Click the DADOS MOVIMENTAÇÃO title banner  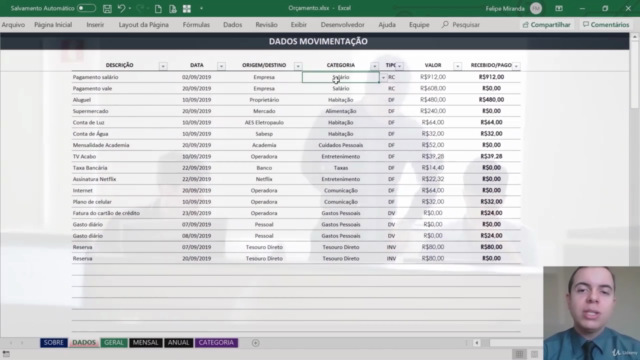click(x=315, y=42)
